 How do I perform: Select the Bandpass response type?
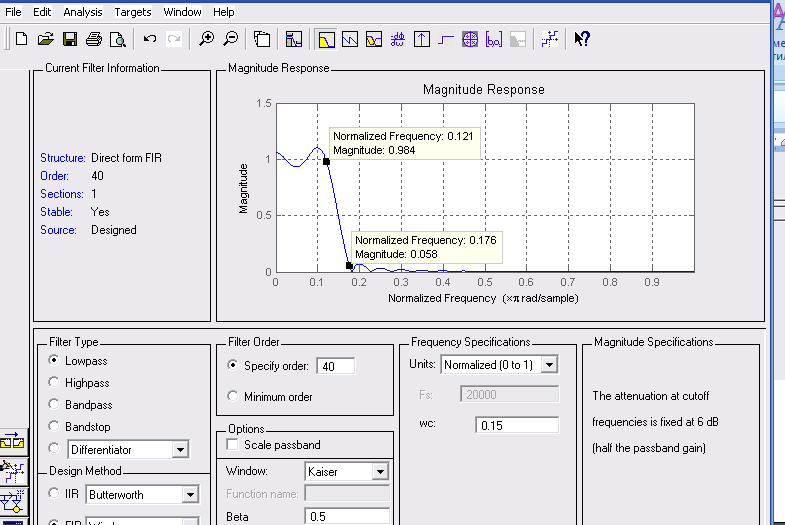(54, 405)
